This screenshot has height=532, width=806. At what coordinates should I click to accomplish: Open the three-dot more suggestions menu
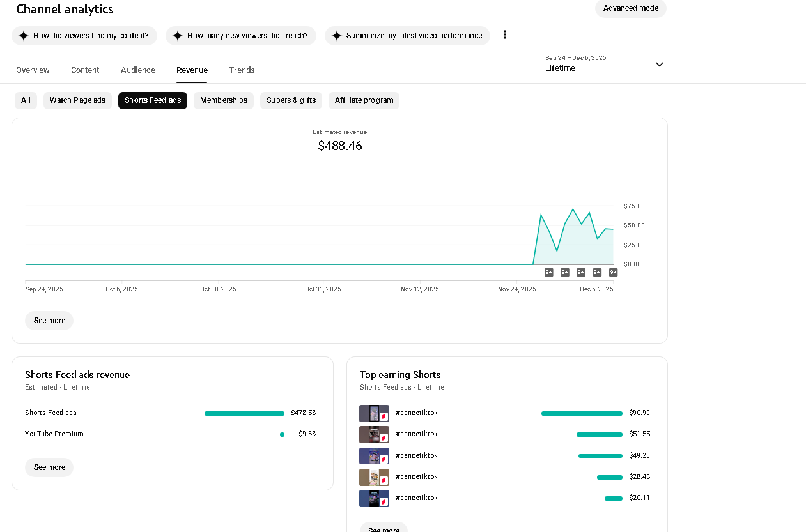point(504,35)
